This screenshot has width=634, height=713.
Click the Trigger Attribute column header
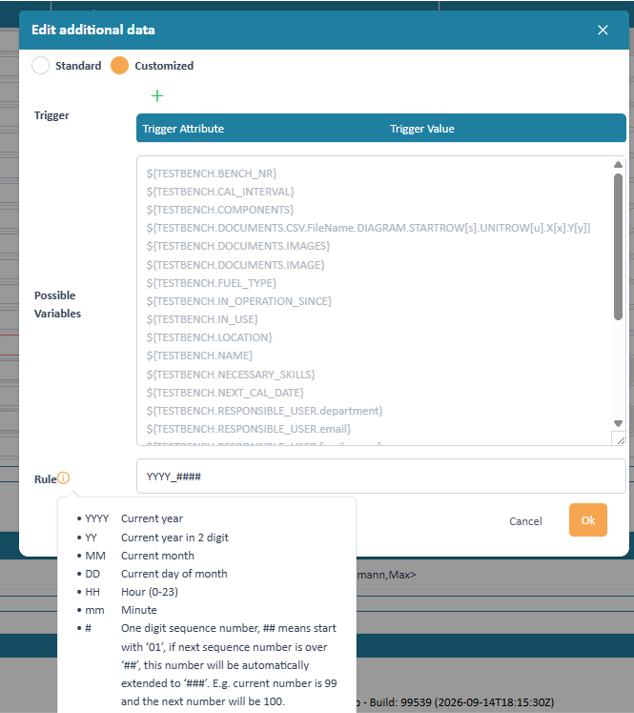[183, 129]
